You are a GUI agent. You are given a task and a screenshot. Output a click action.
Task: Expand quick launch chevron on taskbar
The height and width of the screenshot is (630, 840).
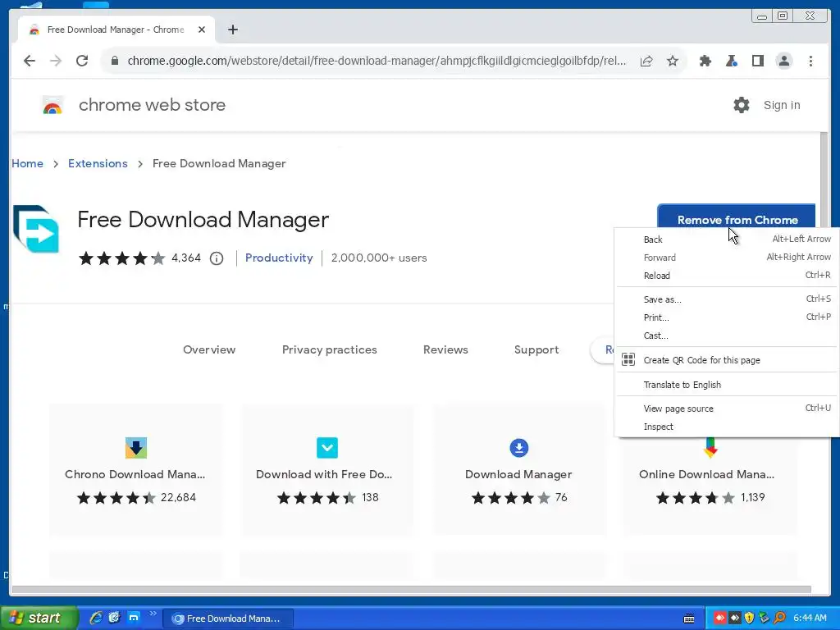[x=153, y=614]
